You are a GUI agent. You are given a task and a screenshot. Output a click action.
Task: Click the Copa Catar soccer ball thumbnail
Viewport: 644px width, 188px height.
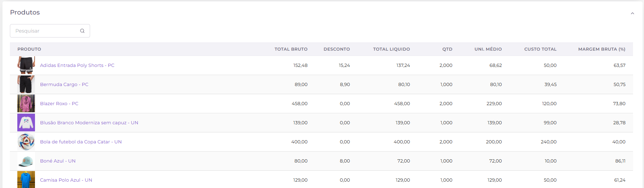point(26,142)
